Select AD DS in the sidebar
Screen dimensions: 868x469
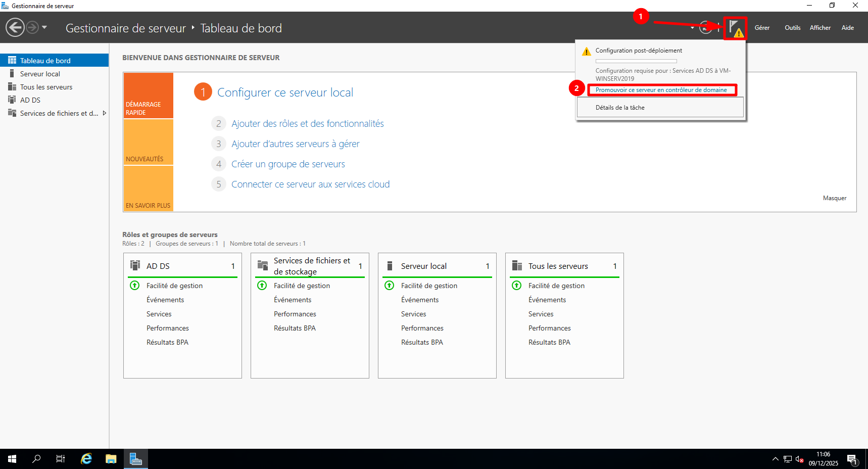[x=30, y=100]
